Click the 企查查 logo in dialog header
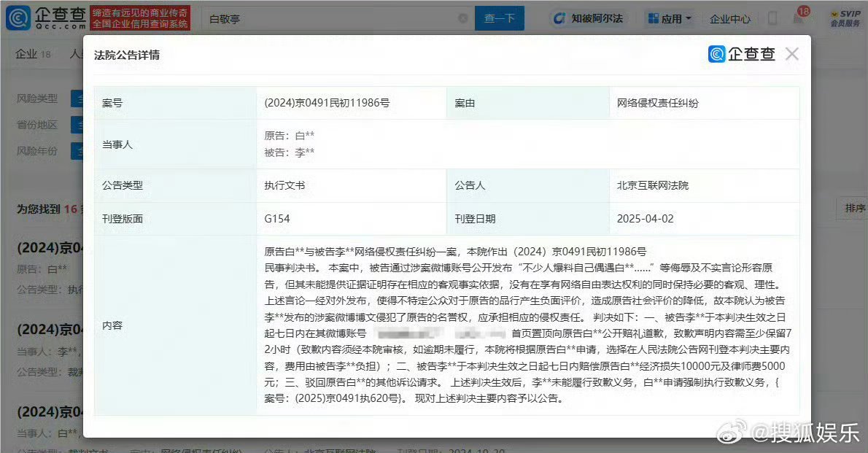 click(x=742, y=54)
